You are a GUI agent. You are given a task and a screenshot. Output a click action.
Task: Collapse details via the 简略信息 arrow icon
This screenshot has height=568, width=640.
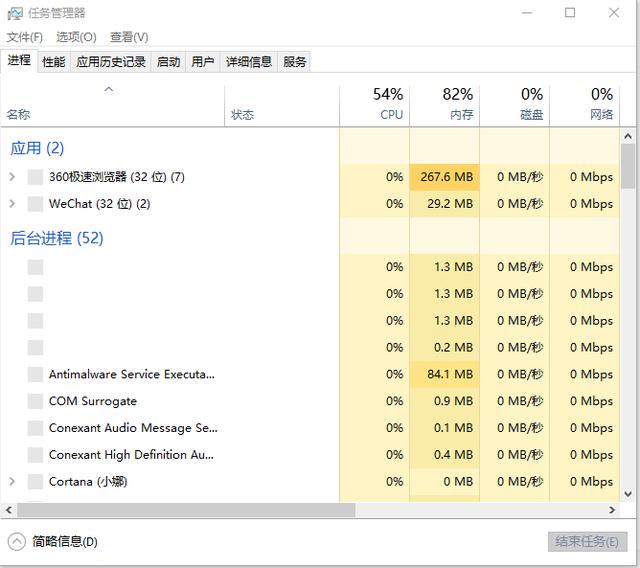click(17, 542)
